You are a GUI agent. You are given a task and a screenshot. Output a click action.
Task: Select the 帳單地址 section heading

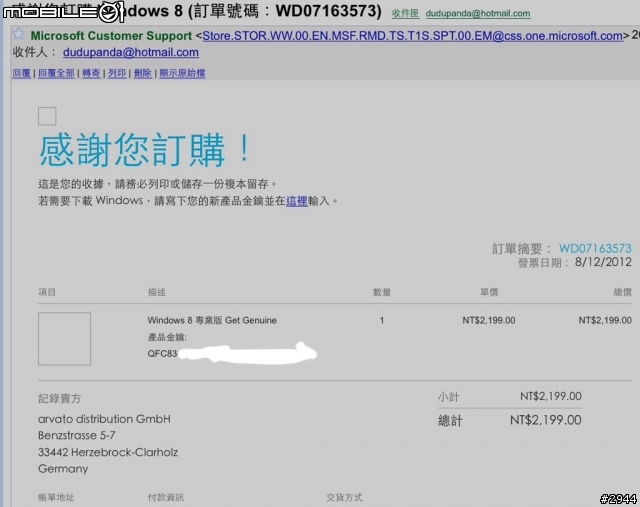[56, 498]
